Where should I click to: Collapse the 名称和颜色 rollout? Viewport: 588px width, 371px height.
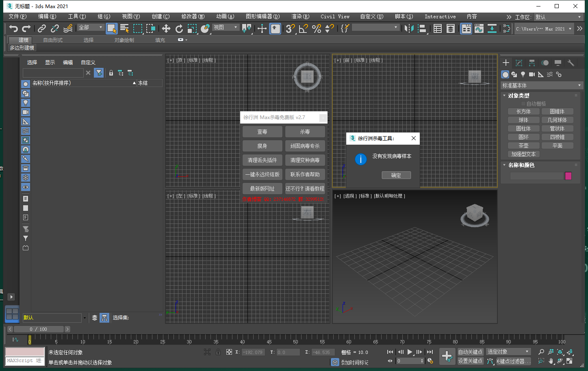click(x=521, y=165)
